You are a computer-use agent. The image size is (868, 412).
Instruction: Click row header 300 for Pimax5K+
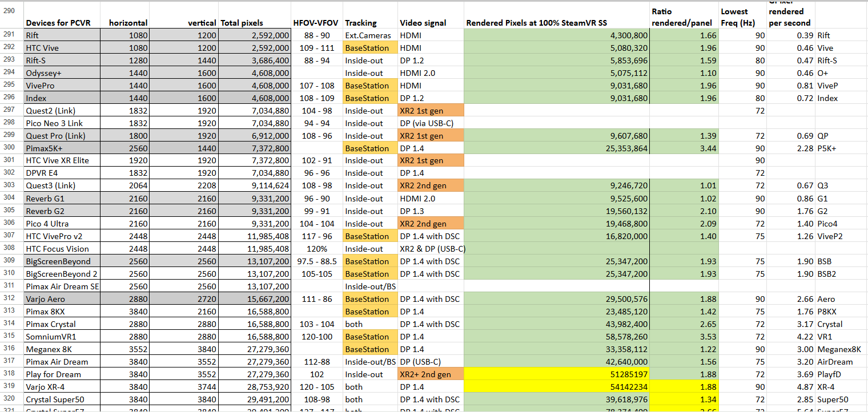pyautogui.click(x=11, y=148)
